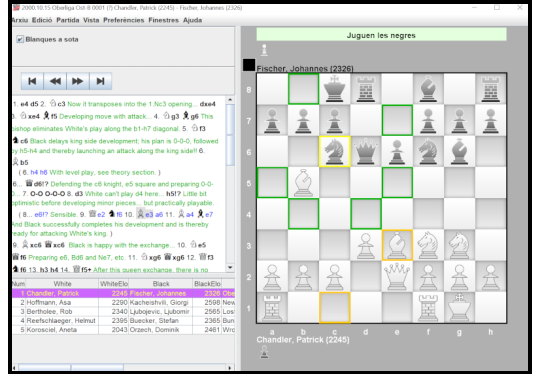Select the white queen on e2

click(x=397, y=277)
